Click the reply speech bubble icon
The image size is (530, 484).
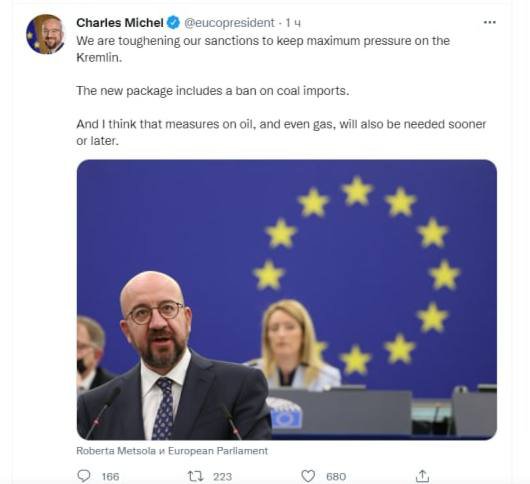(x=84, y=476)
